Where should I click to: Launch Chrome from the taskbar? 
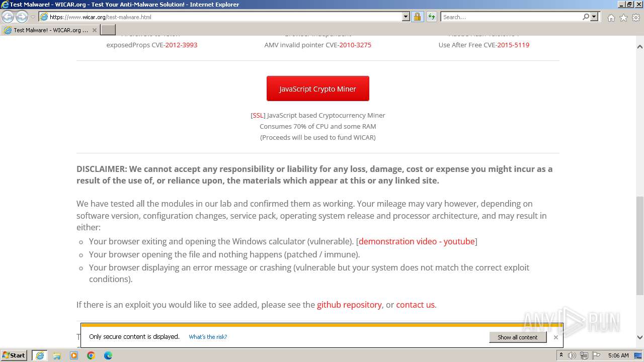(x=91, y=355)
